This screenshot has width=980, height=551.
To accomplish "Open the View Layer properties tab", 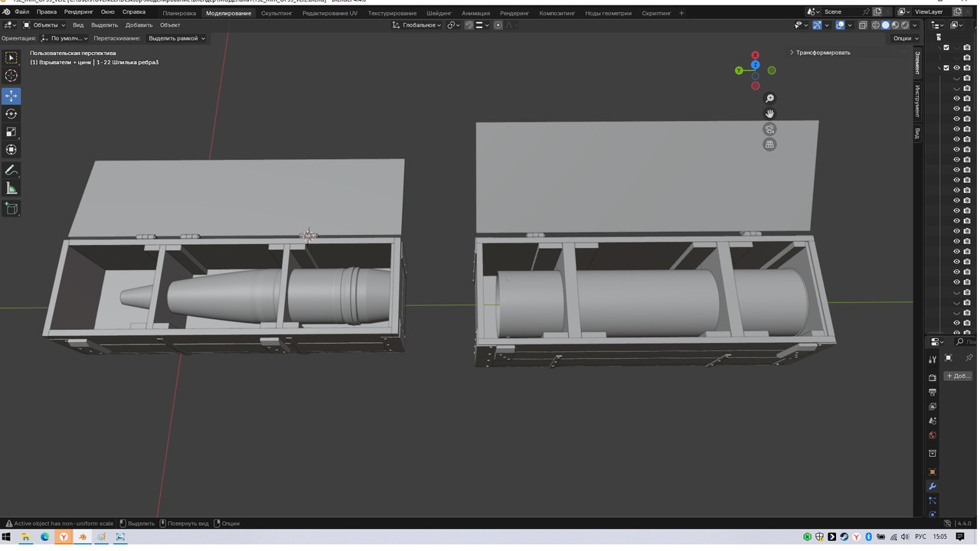I will [933, 406].
